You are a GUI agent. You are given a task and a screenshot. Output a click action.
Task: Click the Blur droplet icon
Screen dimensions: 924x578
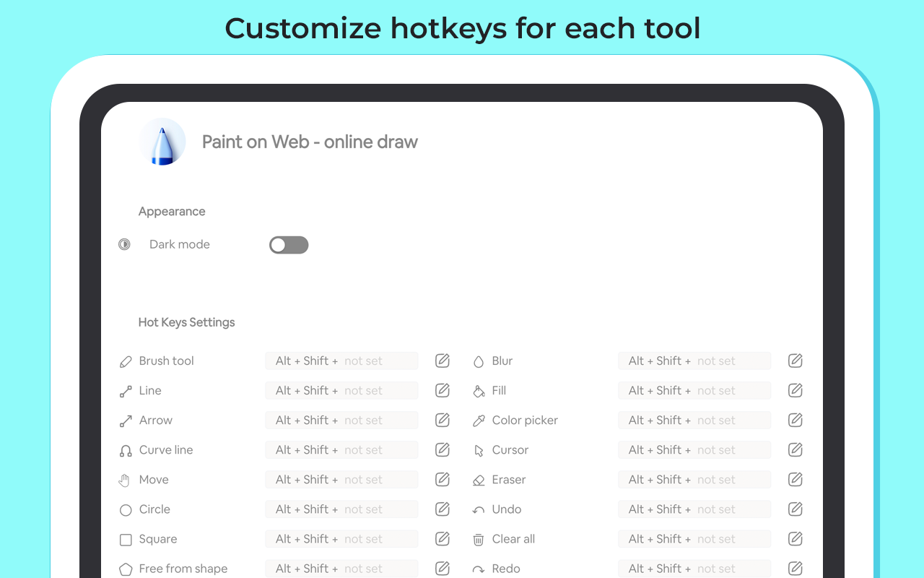pyautogui.click(x=478, y=361)
